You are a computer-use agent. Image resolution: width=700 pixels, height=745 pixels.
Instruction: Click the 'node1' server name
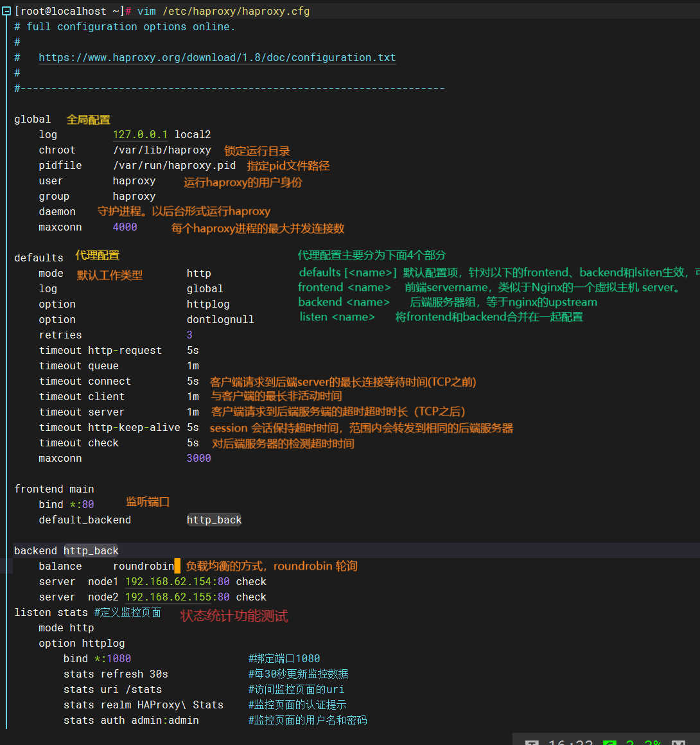[103, 582]
